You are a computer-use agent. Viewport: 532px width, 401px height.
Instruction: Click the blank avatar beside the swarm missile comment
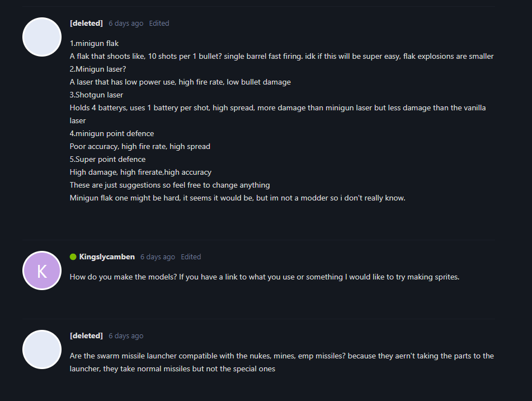pos(42,349)
